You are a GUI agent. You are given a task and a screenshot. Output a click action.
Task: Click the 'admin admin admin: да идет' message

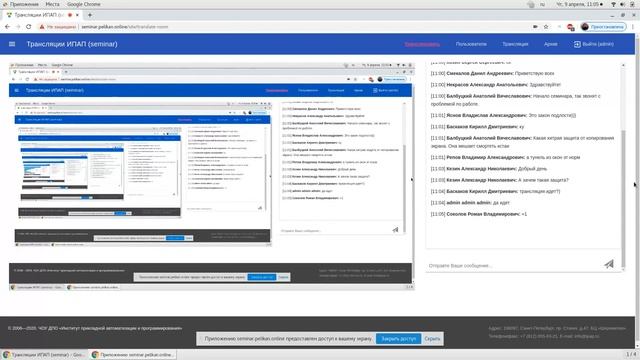470,203
